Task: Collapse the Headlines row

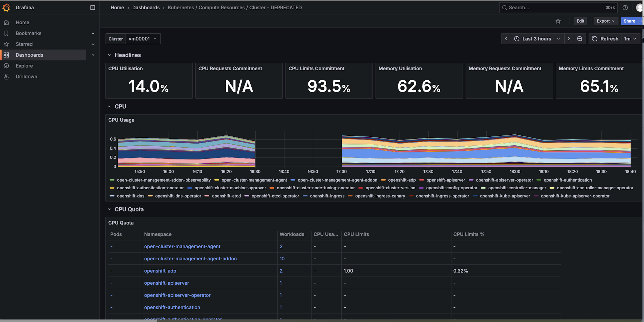Action: point(128,55)
